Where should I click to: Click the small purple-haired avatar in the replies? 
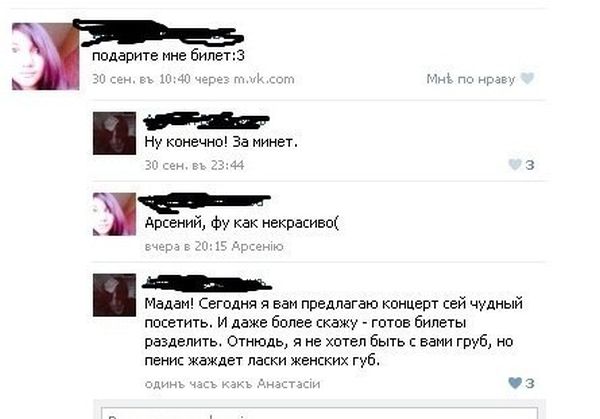click(114, 214)
